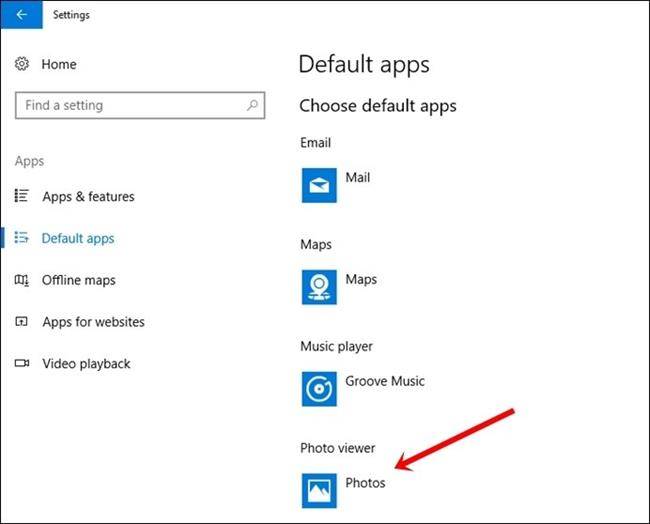Open Apps & features section
The width and height of the screenshot is (650, 524).
click(x=88, y=196)
